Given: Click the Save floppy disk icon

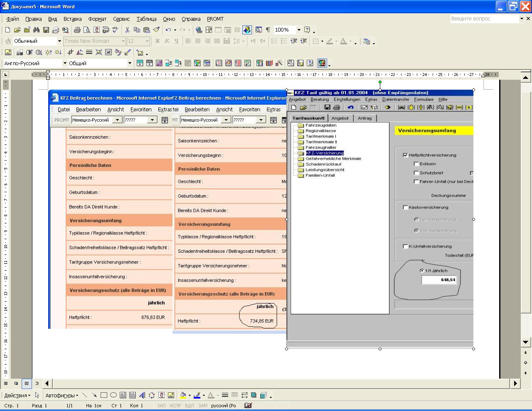Looking at the screenshot, I should (46, 30).
